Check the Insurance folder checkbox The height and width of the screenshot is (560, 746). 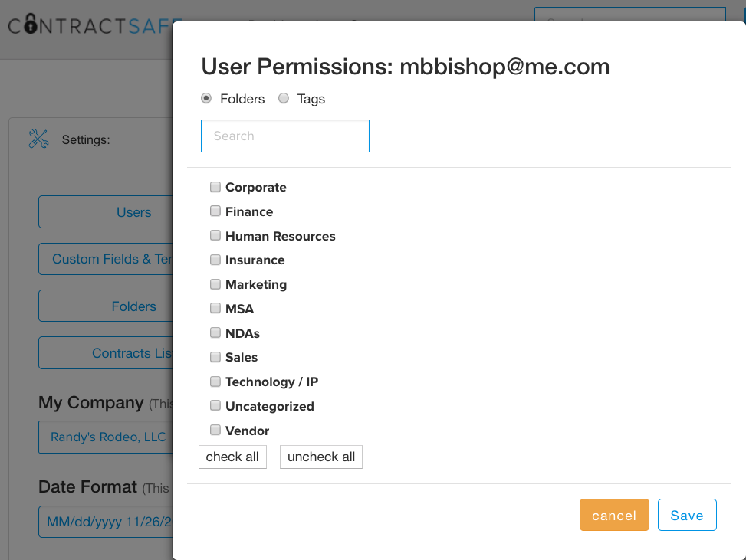(x=215, y=260)
